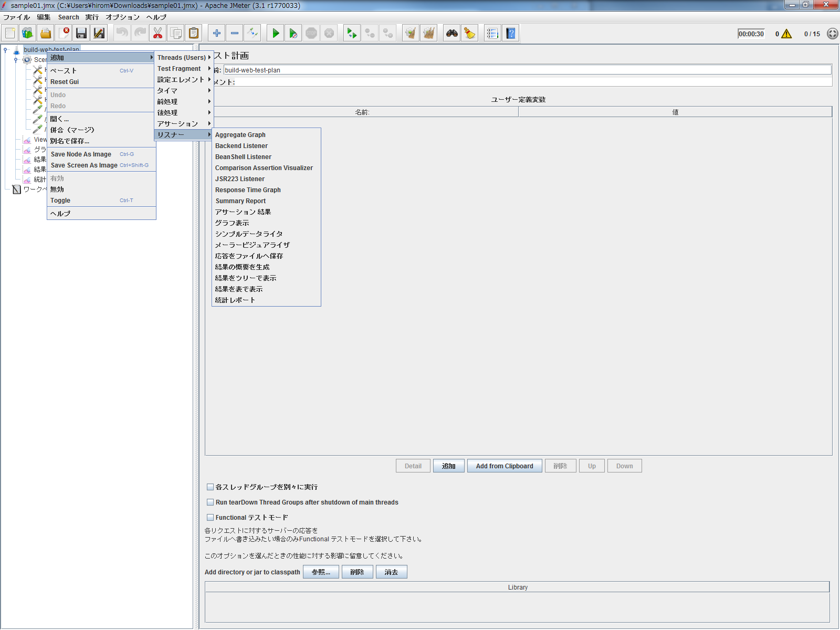Expand the 設定エレメント submenu
The width and height of the screenshot is (840, 630).
click(184, 80)
